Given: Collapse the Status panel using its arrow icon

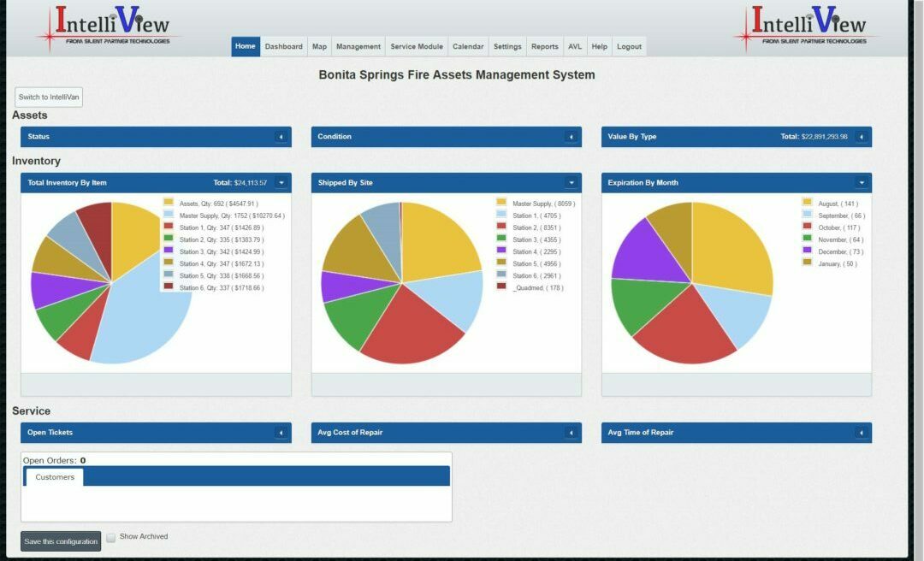Looking at the screenshot, I should 281,136.
